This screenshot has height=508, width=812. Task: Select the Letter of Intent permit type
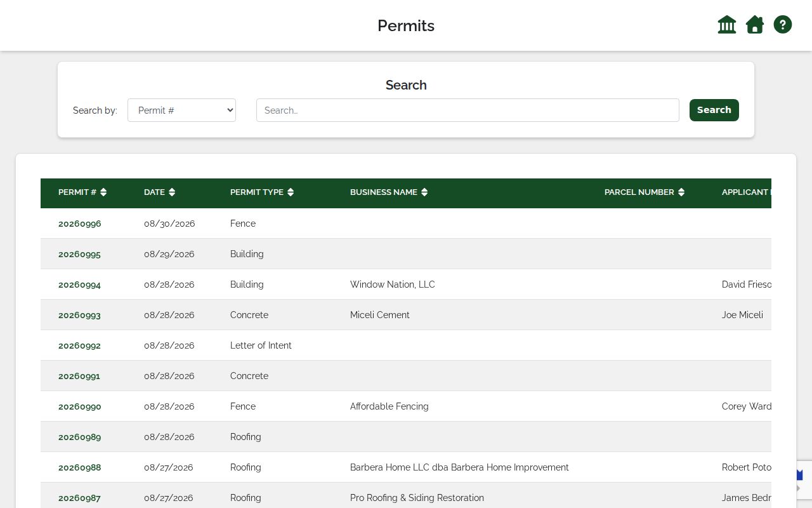point(261,345)
